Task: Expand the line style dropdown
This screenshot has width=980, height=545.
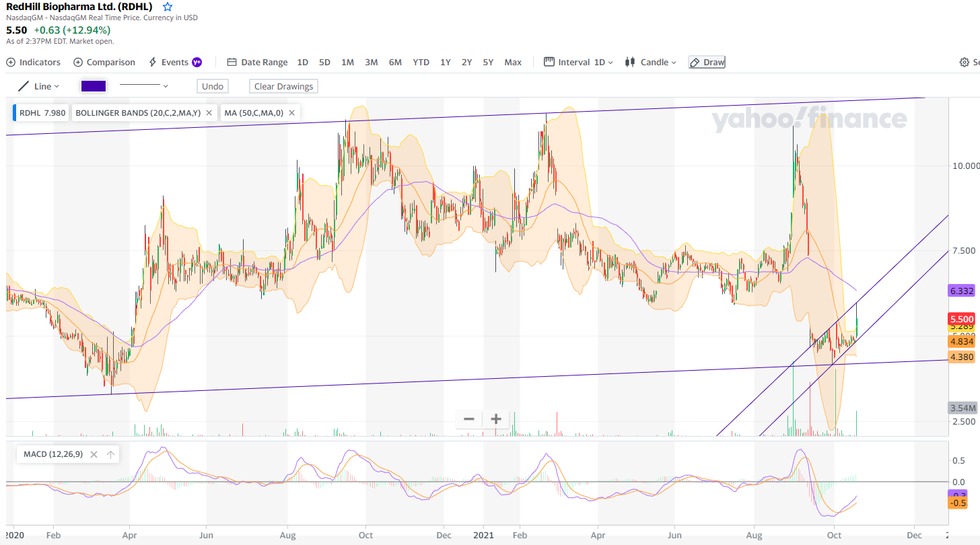Action: click(x=143, y=86)
